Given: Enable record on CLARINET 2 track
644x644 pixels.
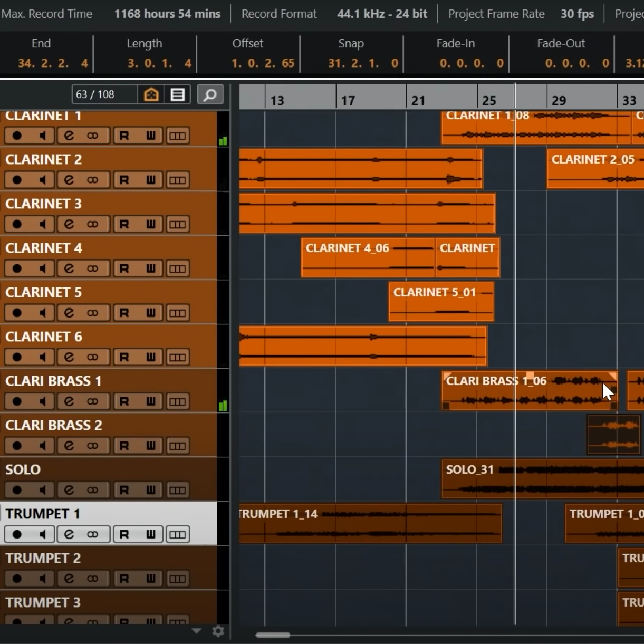Looking at the screenshot, I should tap(17, 180).
